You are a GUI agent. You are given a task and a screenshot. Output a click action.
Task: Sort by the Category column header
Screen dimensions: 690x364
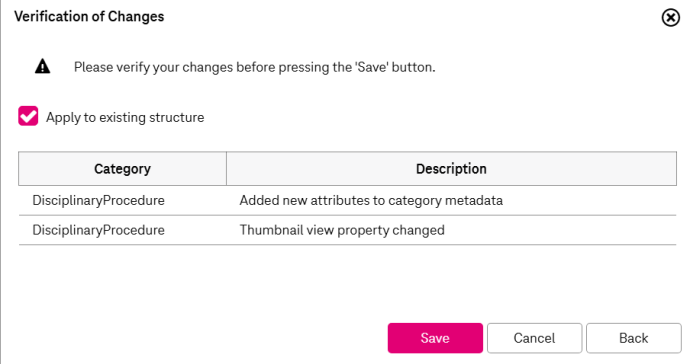122,169
